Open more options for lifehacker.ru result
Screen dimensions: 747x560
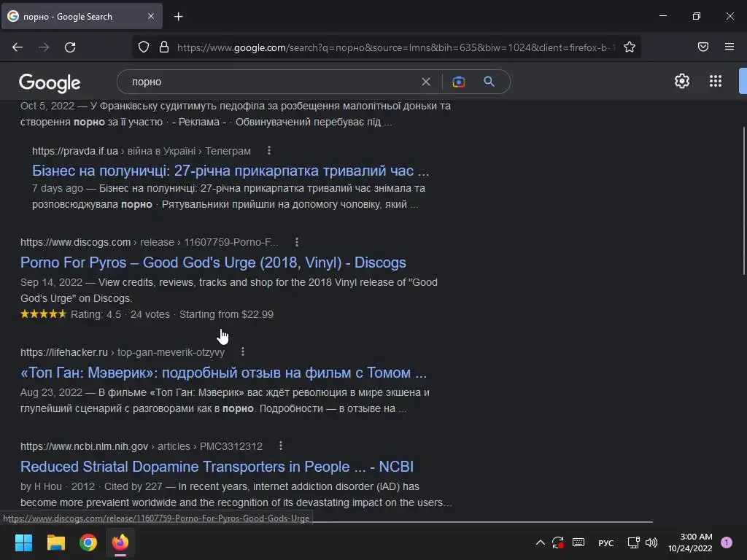[x=243, y=351]
